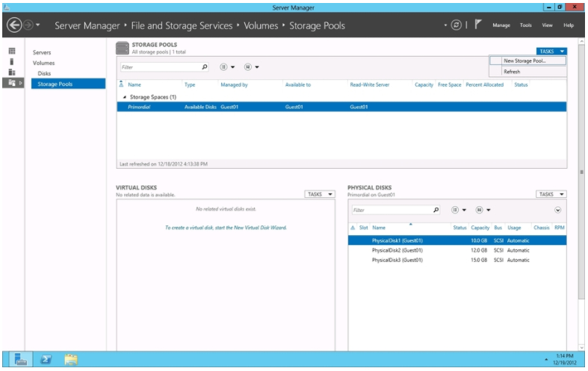Select the All Servers sidebar icon
Viewport: 588px width, 371px height.
tap(12, 72)
